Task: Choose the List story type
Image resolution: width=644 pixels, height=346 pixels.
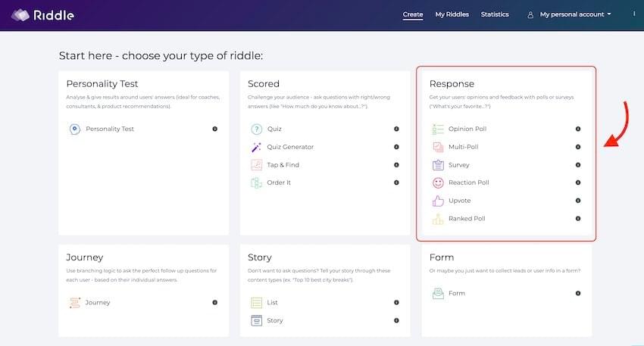Action: [272, 303]
